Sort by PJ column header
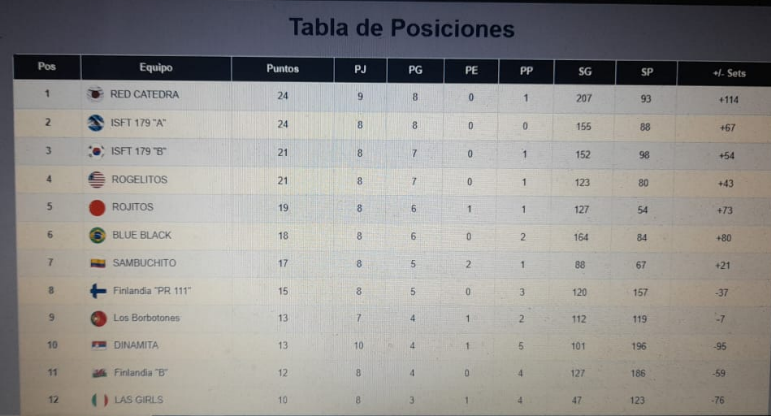 click(x=360, y=70)
